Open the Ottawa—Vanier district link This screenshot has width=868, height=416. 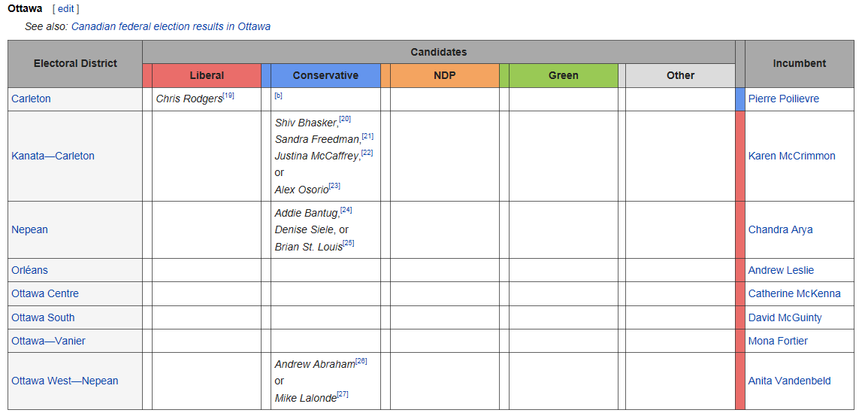pos(48,342)
